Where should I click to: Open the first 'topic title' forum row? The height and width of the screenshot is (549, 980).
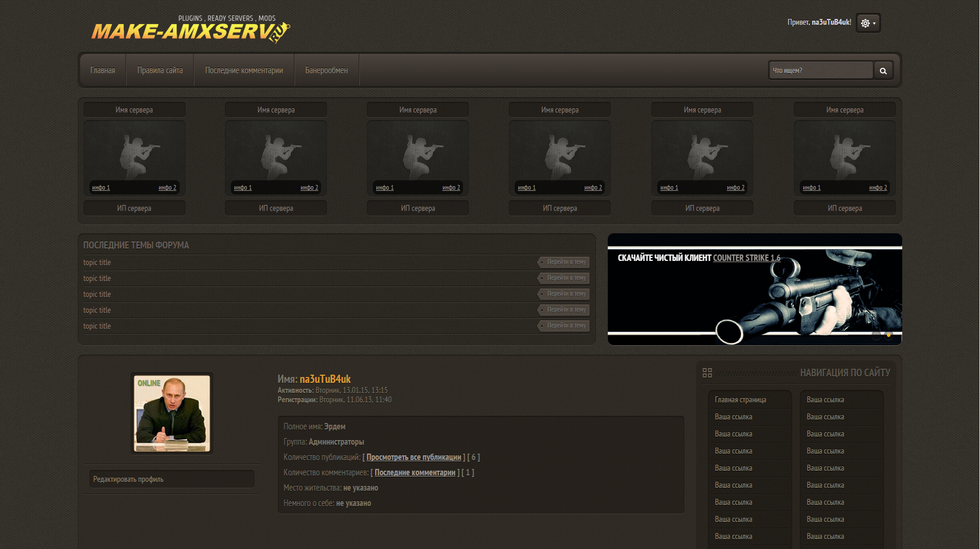pyautogui.click(x=97, y=263)
